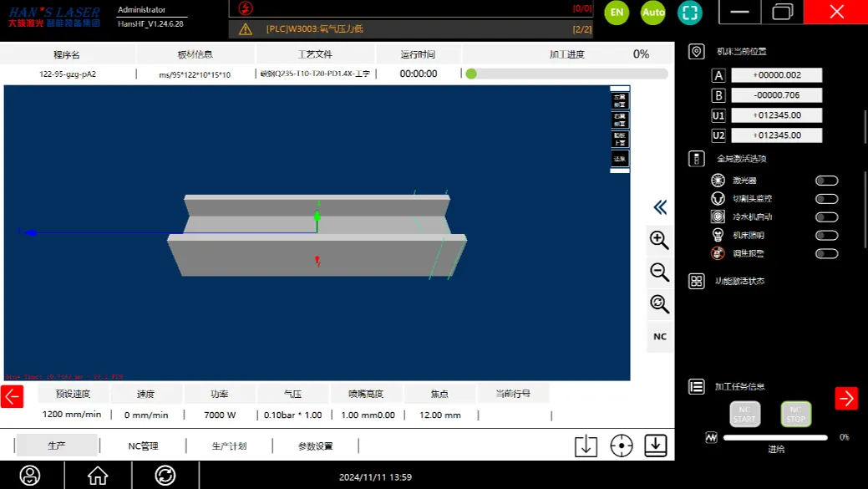Click the 腹板上置 view button
The image size is (868, 489).
click(x=619, y=139)
